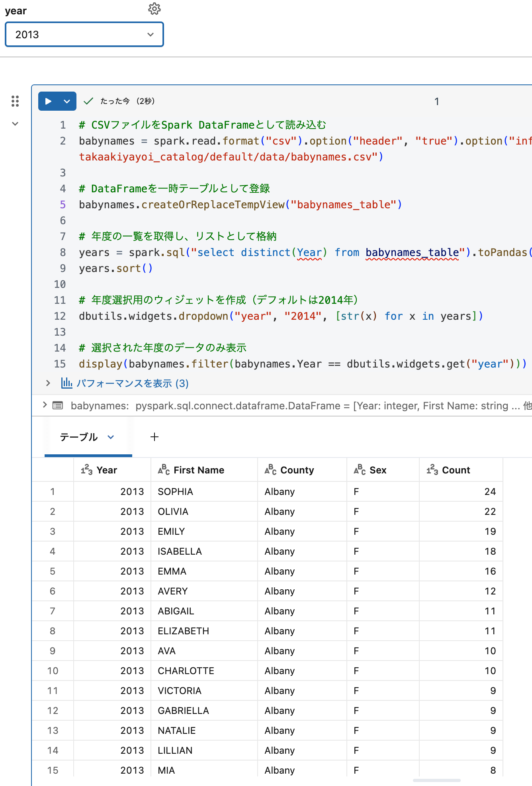Click the cell execution time たった今 (2秒)
The height and width of the screenshot is (786, 532).
tap(127, 101)
